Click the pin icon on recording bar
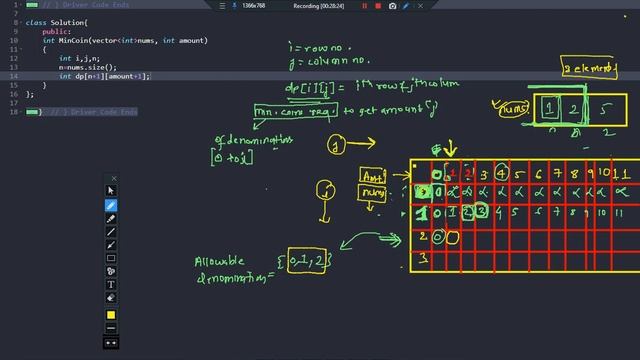Screen dimensions: 640x360 click(x=235, y=6)
